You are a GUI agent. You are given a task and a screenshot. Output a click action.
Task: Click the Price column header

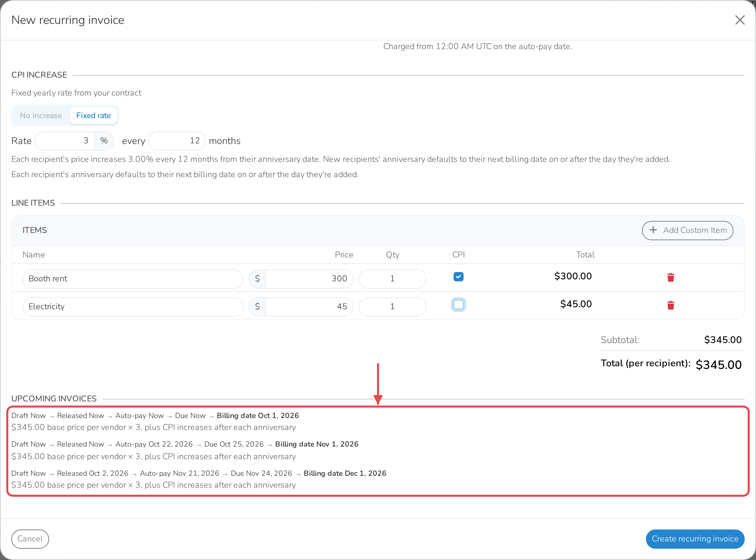[344, 255]
